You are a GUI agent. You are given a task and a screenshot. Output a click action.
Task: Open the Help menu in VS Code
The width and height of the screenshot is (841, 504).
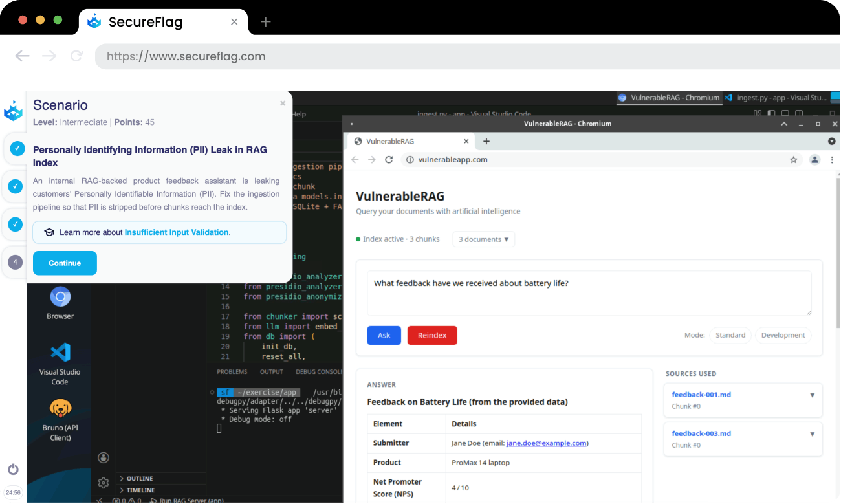click(299, 114)
